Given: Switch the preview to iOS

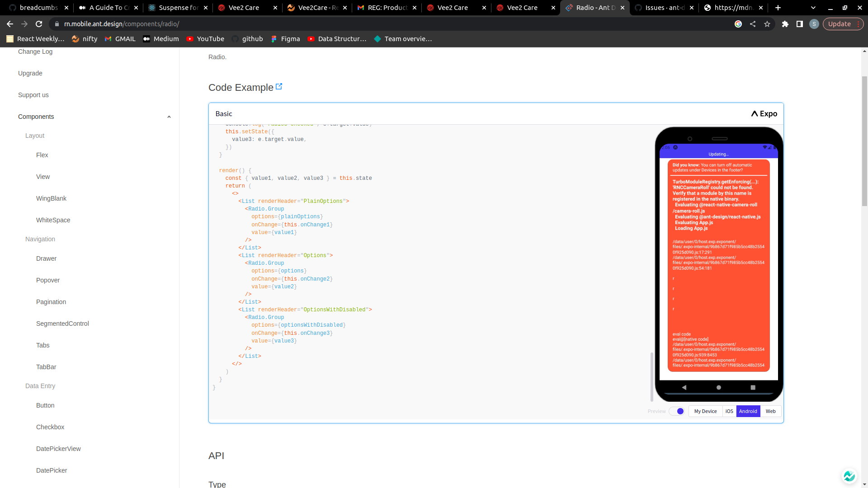Looking at the screenshot, I should [x=729, y=411].
